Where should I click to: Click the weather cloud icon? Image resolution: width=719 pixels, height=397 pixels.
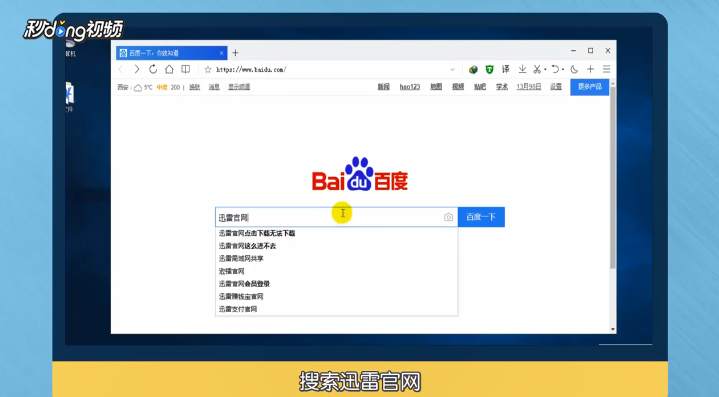click(138, 88)
